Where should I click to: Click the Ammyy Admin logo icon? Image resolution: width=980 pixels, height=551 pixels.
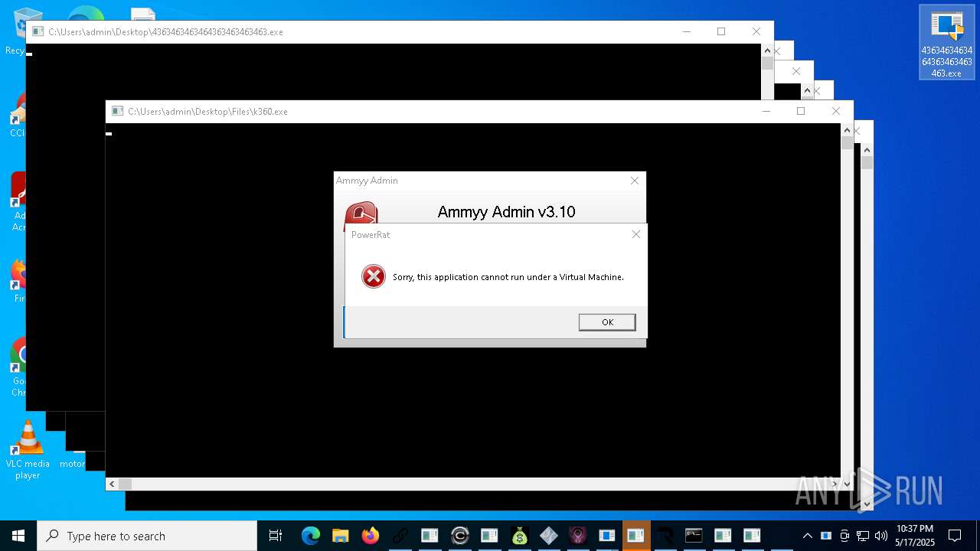(361, 212)
